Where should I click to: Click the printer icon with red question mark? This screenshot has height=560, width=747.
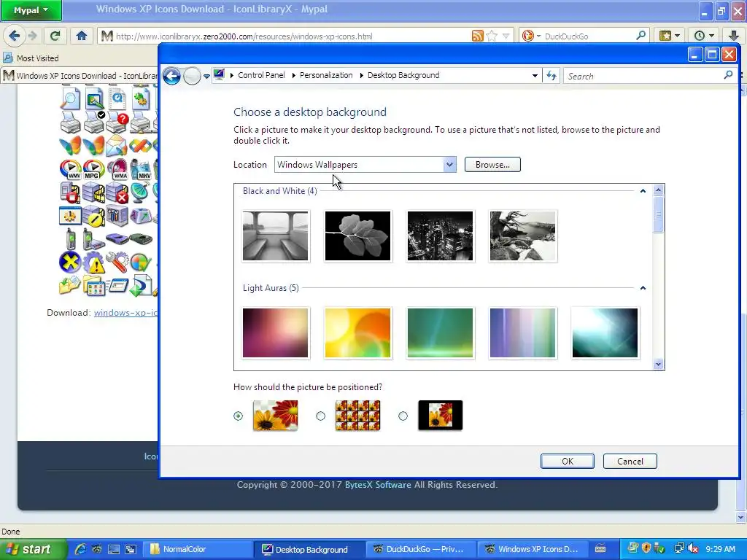pyautogui.click(x=117, y=122)
